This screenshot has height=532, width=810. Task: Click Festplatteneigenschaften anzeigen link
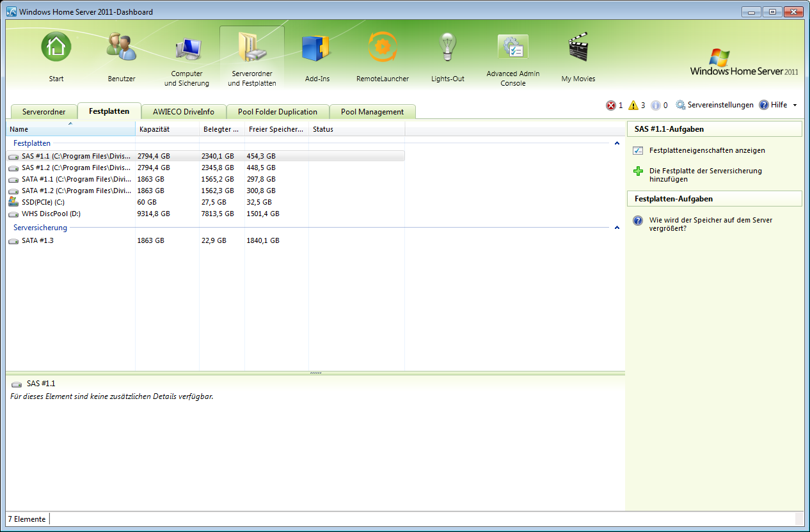click(707, 151)
